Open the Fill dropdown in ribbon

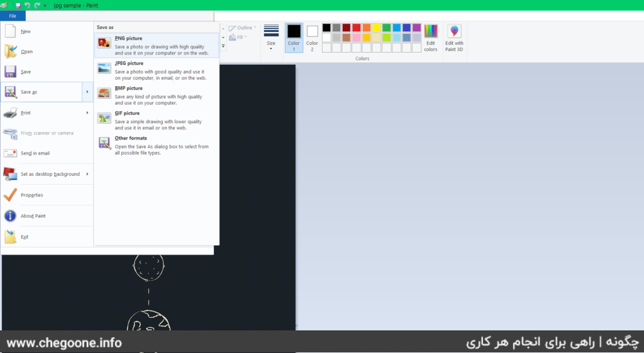tap(238, 37)
